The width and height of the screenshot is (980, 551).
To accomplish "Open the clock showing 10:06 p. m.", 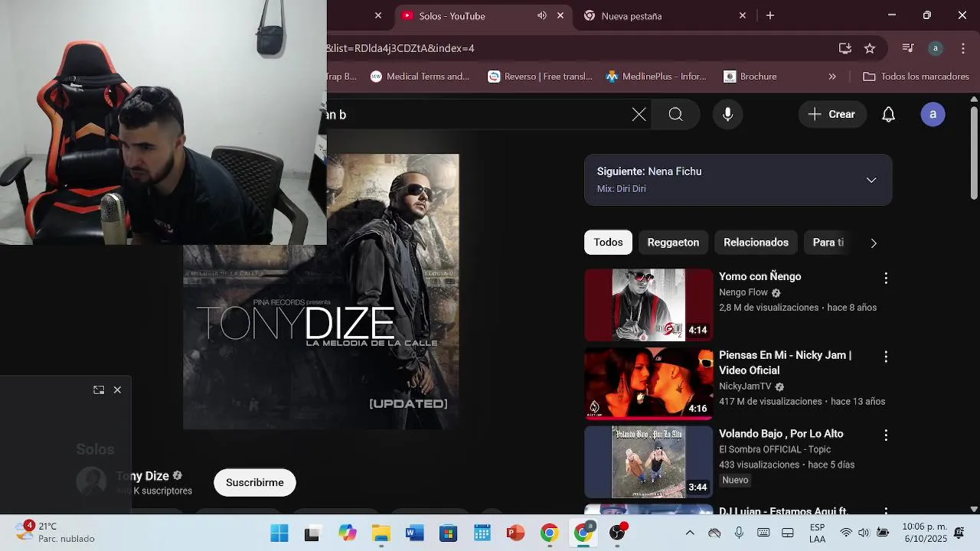I will coord(924,533).
